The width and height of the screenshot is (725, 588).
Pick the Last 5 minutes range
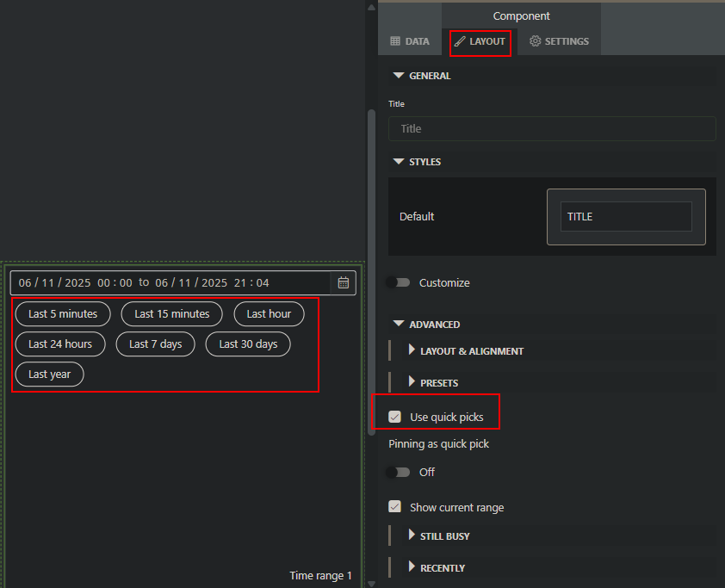click(63, 314)
